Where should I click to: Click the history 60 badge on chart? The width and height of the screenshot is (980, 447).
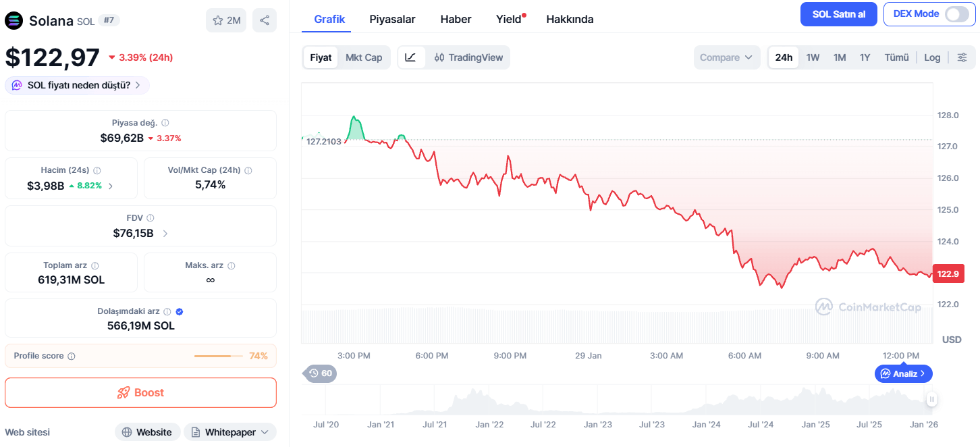pos(321,373)
